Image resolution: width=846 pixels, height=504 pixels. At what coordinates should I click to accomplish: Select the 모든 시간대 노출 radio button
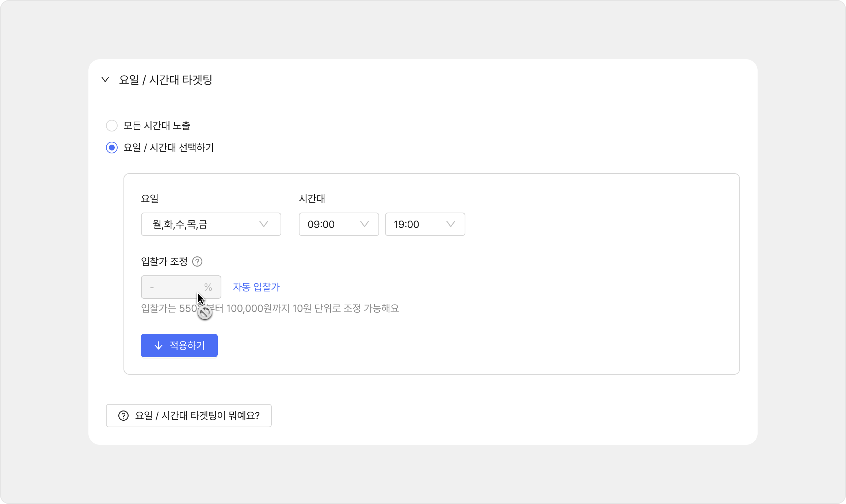[112, 126]
